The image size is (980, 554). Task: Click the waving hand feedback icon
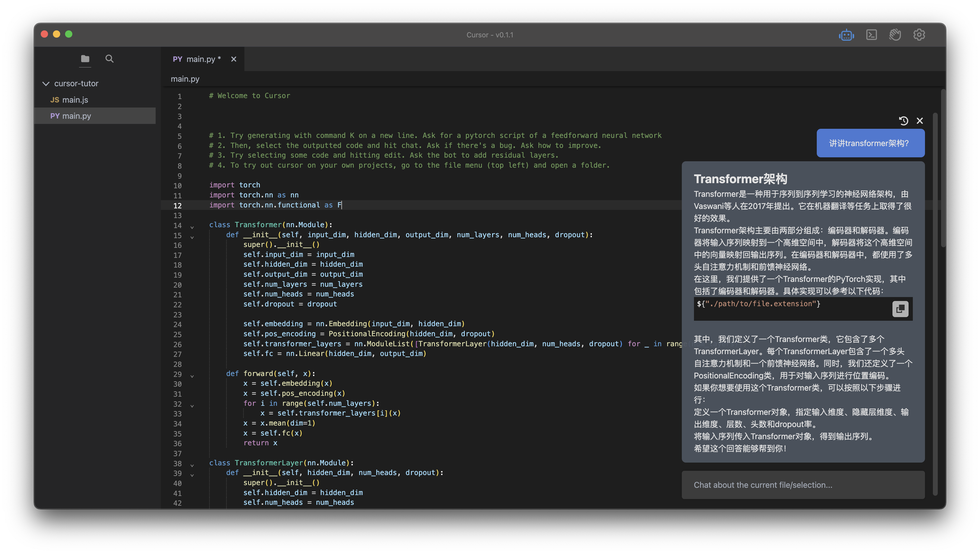click(x=895, y=35)
